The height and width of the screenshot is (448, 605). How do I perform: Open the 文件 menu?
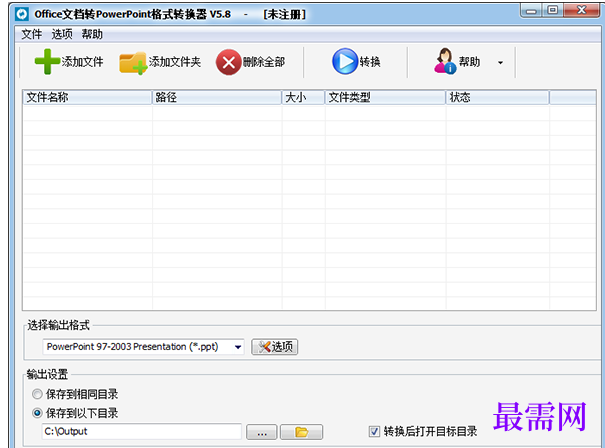tap(31, 34)
